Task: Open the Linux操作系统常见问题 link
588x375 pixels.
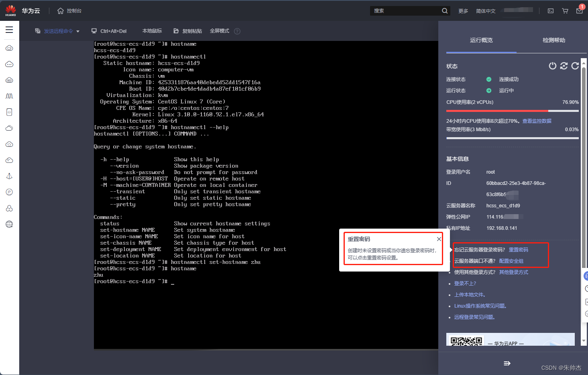Action: pos(480,306)
